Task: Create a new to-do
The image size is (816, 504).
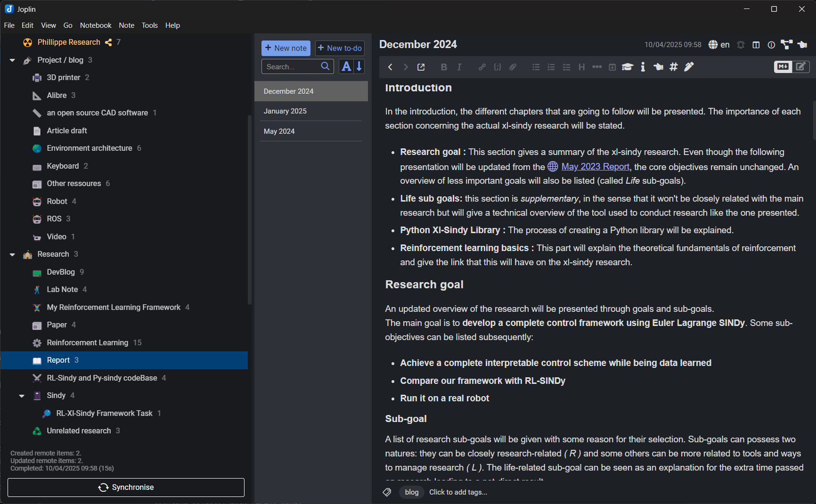Action: (x=340, y=48)
